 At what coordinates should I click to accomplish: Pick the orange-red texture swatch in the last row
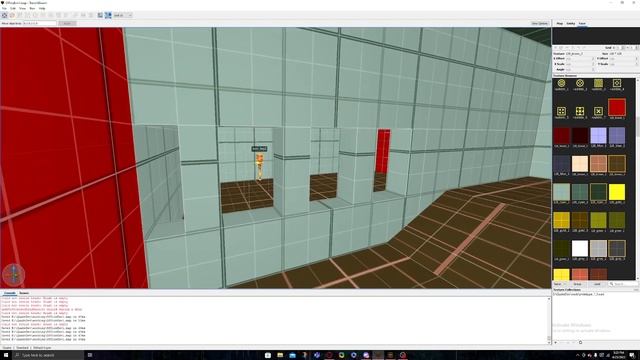point(580,274)
